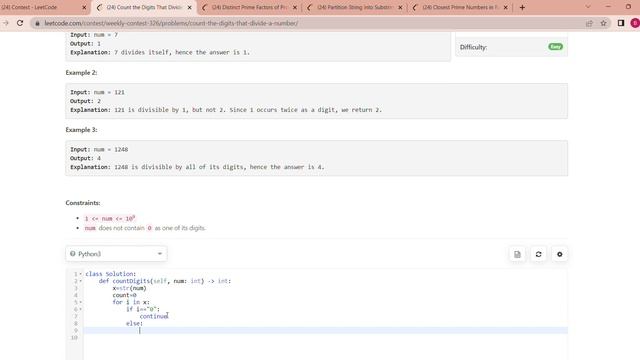Collapse the countDigits def fold arrow on line 2
This screenshot has width=640, height=360.
(80, 281)
